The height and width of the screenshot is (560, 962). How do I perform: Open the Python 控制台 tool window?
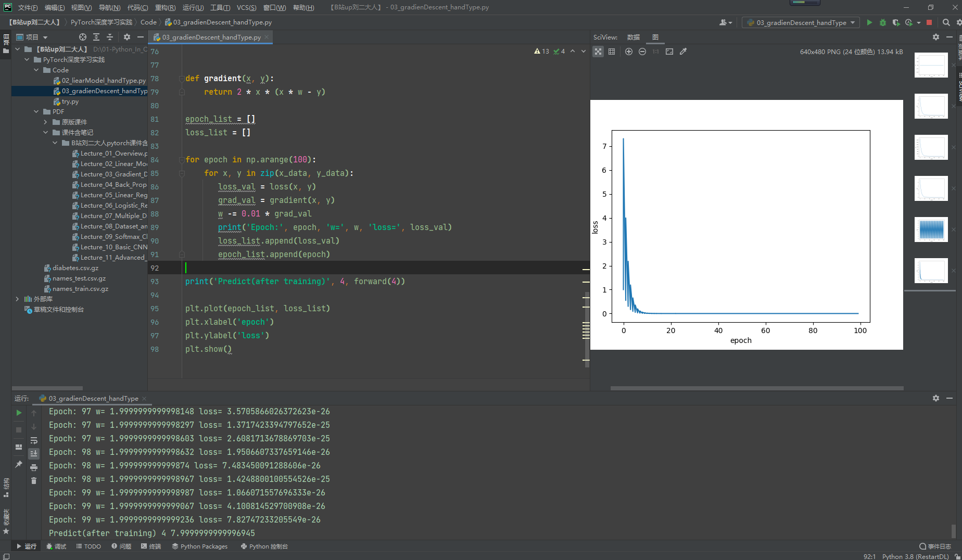click(x=264, y=546)
